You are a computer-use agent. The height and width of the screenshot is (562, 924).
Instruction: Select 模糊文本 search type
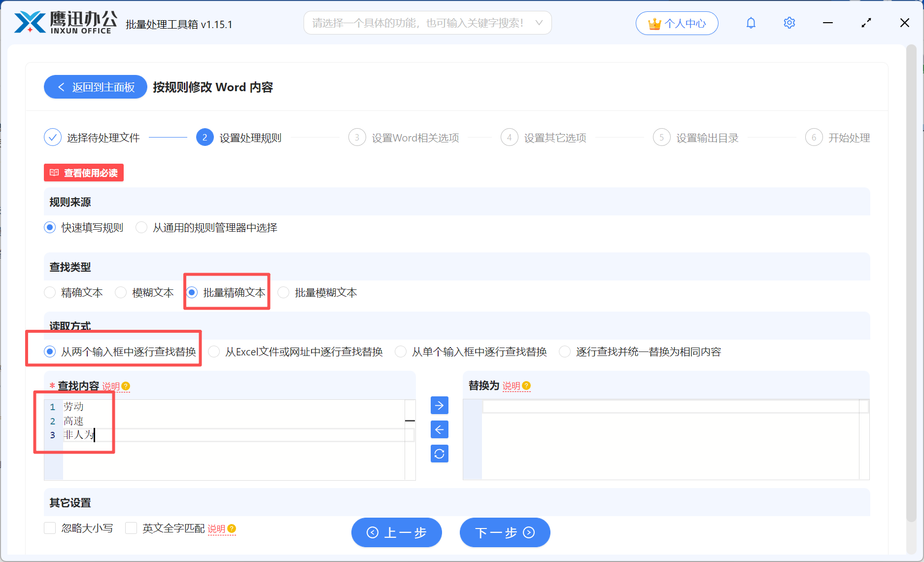pyautogui.click(x=121, y=293)
